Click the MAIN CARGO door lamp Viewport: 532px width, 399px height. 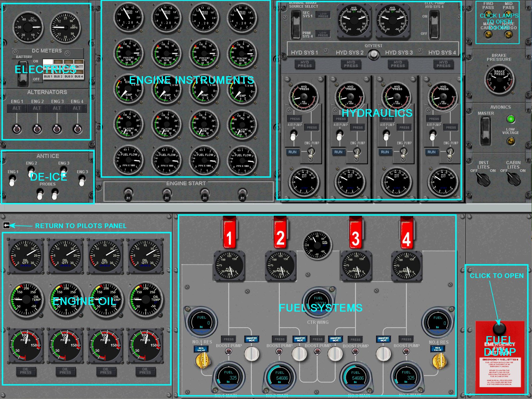pos(488,34)
